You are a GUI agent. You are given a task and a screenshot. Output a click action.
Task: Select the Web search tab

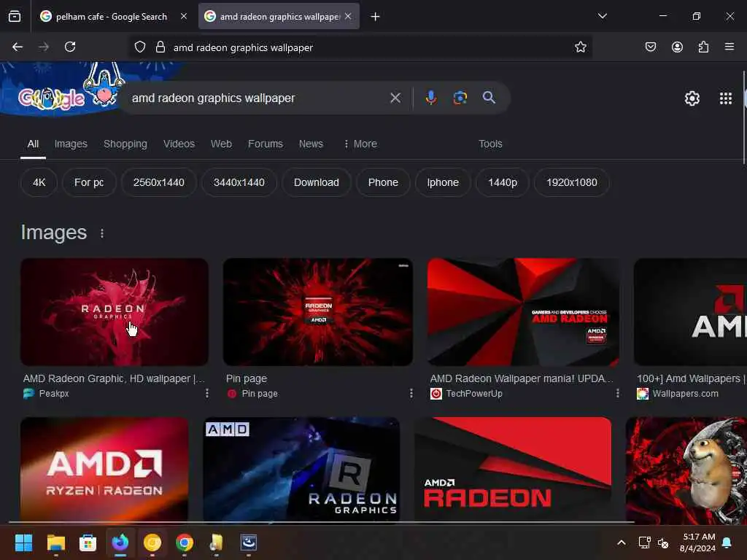coord(221,144)
